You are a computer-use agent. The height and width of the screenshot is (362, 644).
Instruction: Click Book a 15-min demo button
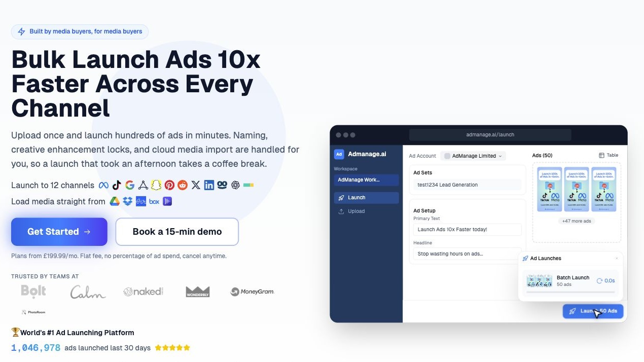pyautogui.click(x=177, y=232)
